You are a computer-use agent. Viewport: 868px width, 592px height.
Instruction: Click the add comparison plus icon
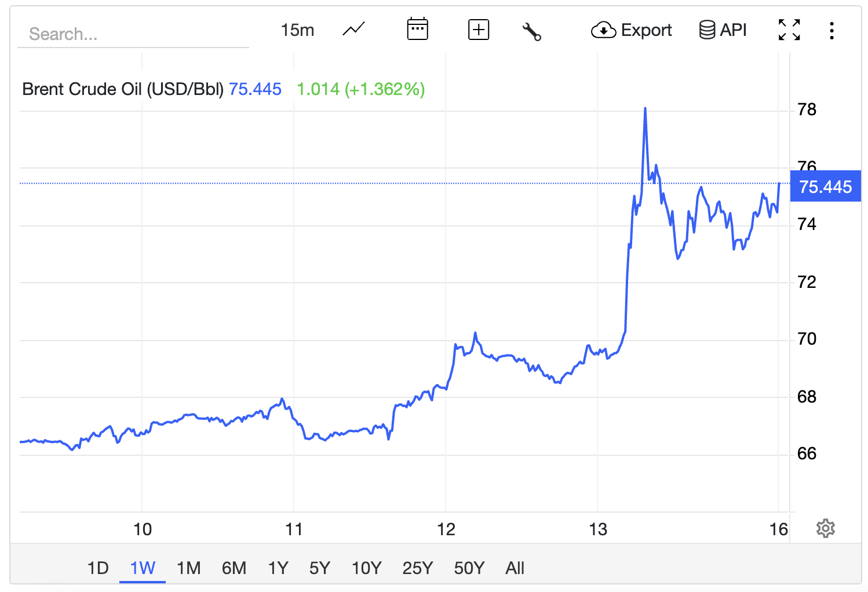tap(479, 30)
